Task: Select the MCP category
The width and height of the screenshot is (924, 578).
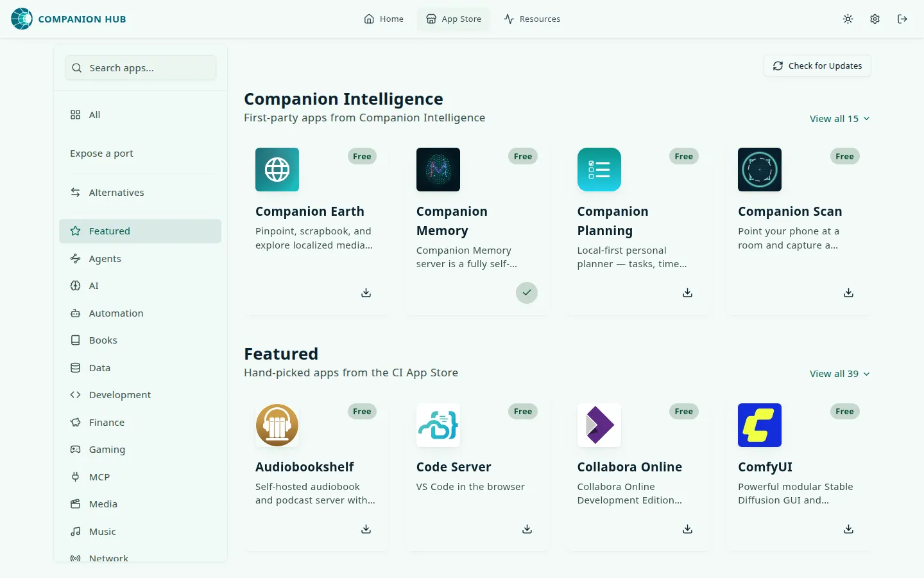Action: point(140,477)
